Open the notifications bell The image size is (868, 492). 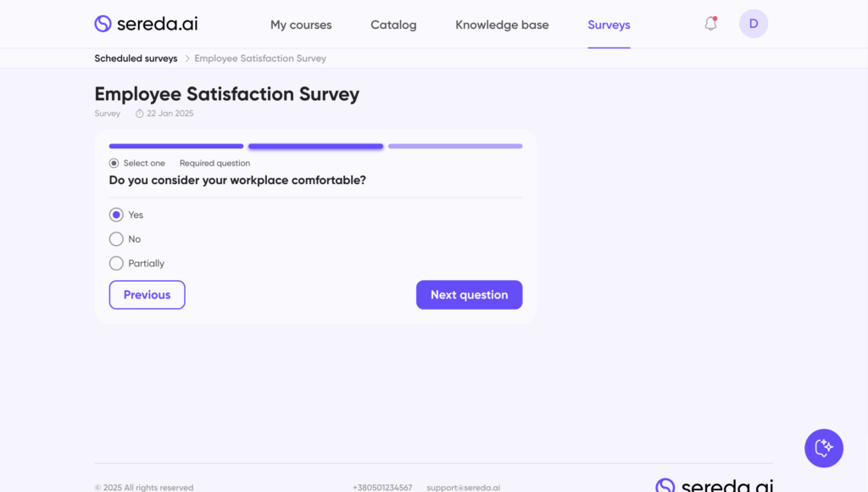(710, 24)
